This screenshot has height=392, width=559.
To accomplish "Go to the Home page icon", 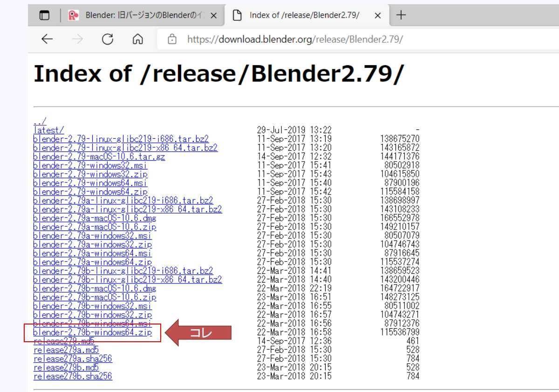I will coord(137,40).
